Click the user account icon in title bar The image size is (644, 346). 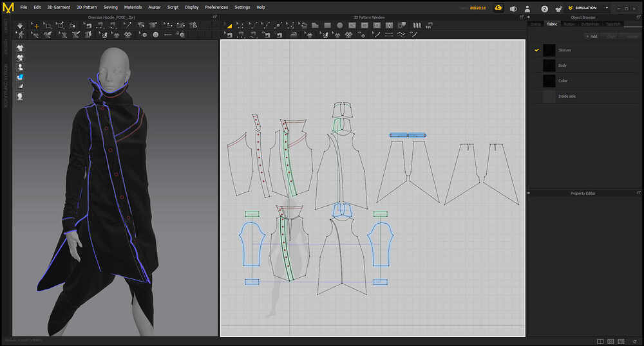527,8
